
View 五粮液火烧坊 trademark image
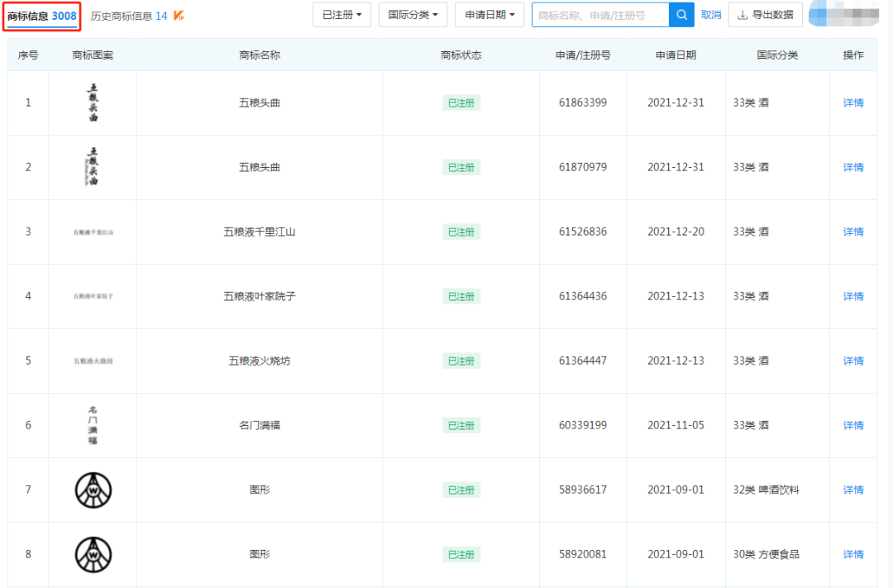coord(93,361)
